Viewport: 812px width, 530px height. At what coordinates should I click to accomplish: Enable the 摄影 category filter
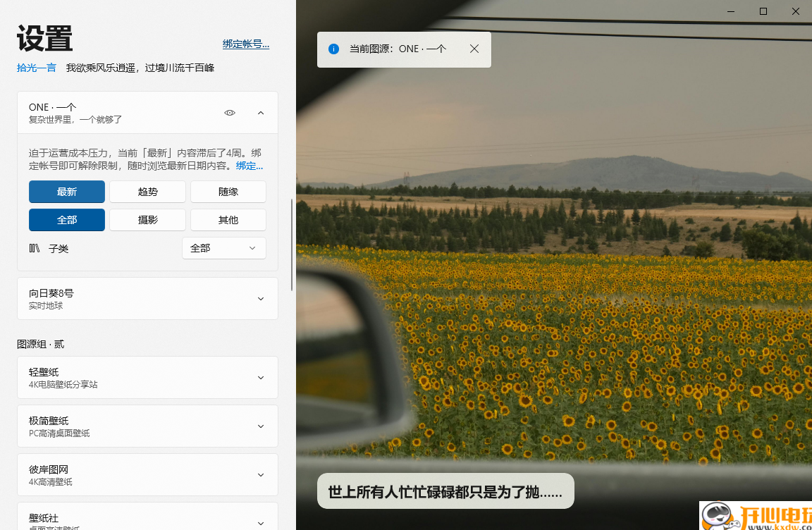coord(147,219)
